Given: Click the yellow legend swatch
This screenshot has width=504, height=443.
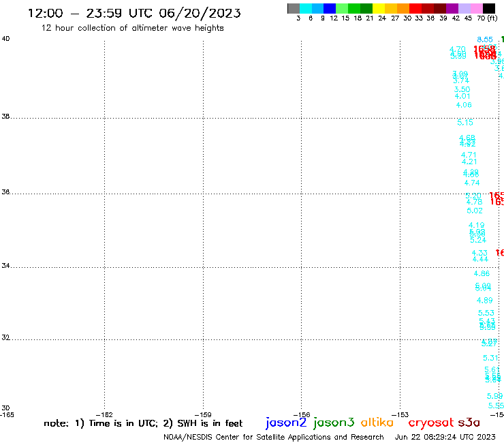Looking at the screenshot, I should 379,8.
